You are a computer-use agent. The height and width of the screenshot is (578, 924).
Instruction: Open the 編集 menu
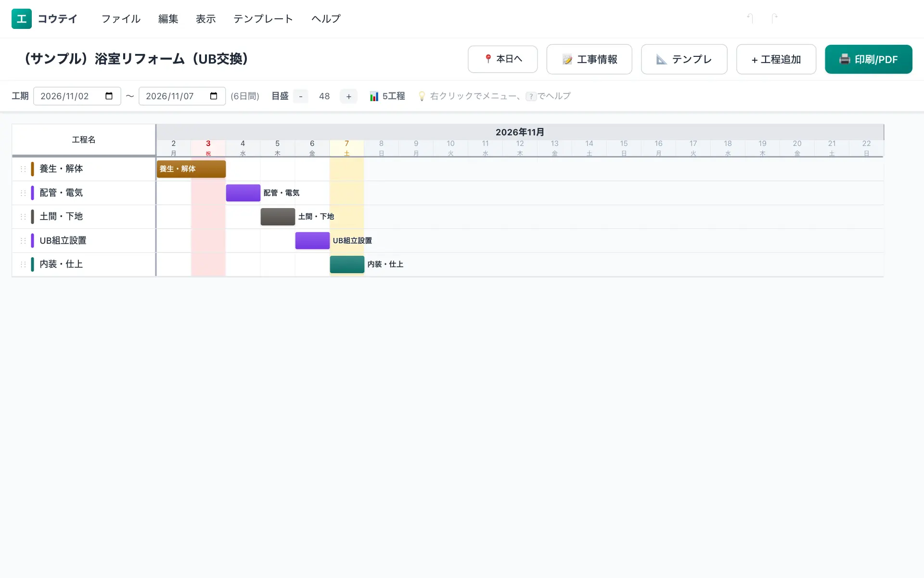[x=168, y=19]
